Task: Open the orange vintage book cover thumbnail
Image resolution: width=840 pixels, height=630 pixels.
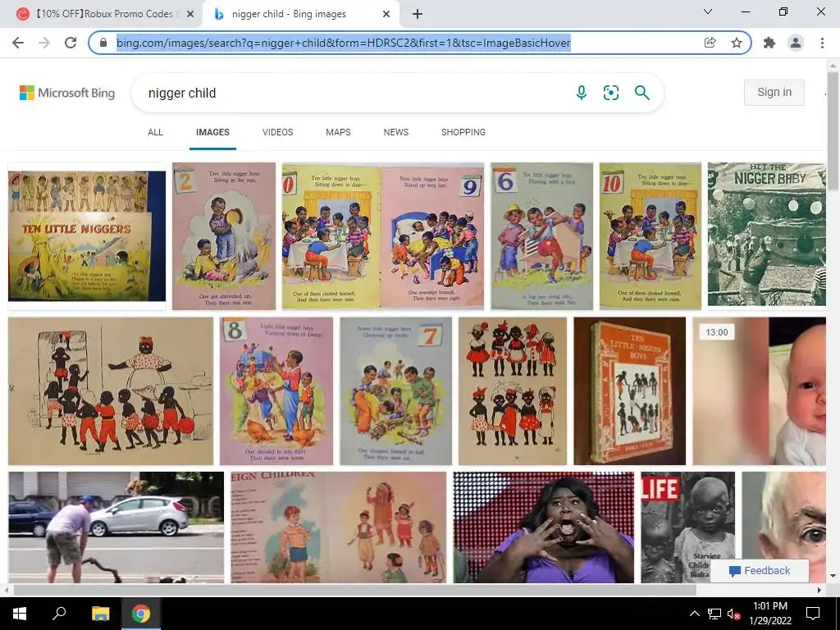Action: click(629, 391)
